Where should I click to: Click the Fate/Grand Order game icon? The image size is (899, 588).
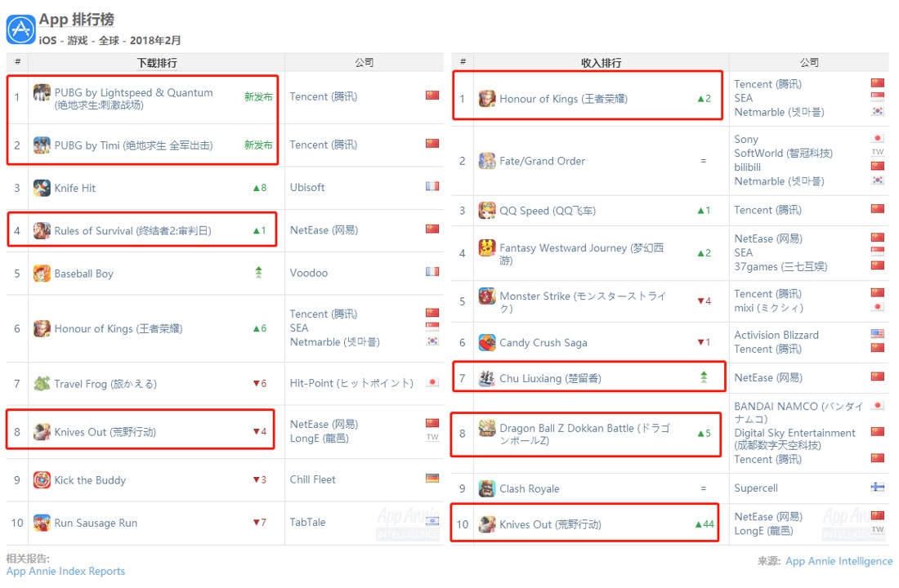click(487, 160)
